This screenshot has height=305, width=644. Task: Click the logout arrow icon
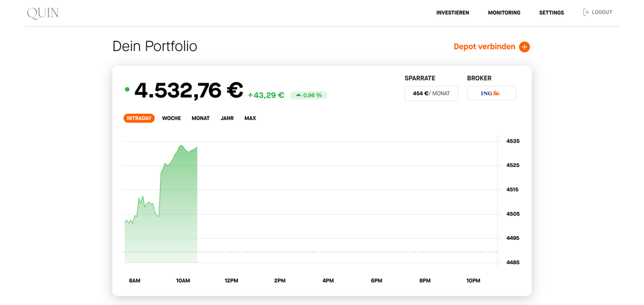pyautogui.click(x=586, y=12)
